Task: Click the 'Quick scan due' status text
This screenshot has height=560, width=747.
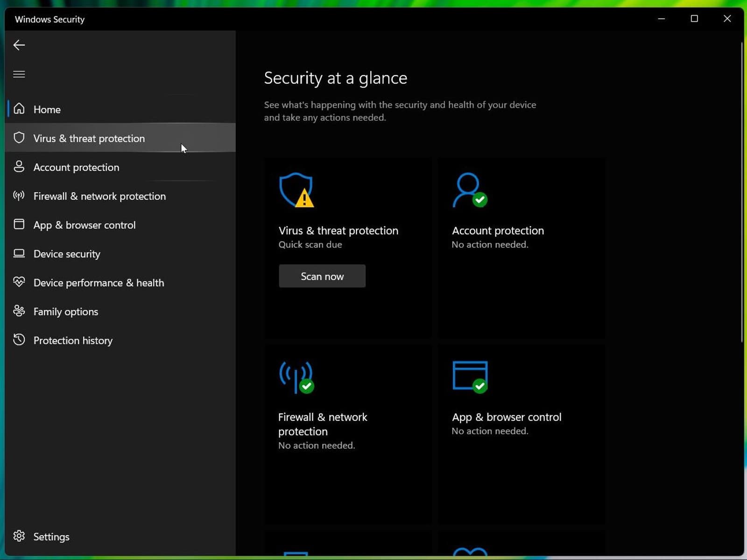Action: [x=310, y=245]
